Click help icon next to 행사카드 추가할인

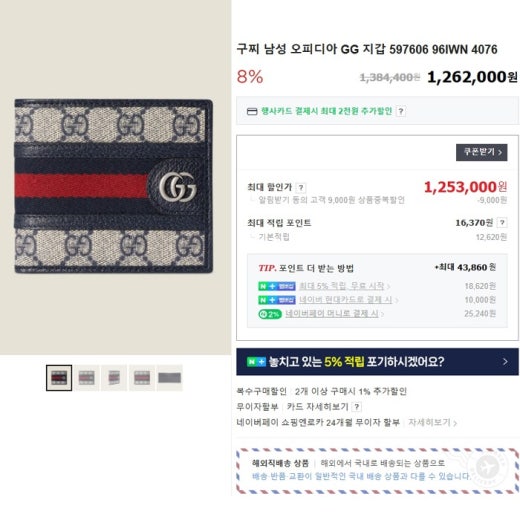click(x=401, y=111)
